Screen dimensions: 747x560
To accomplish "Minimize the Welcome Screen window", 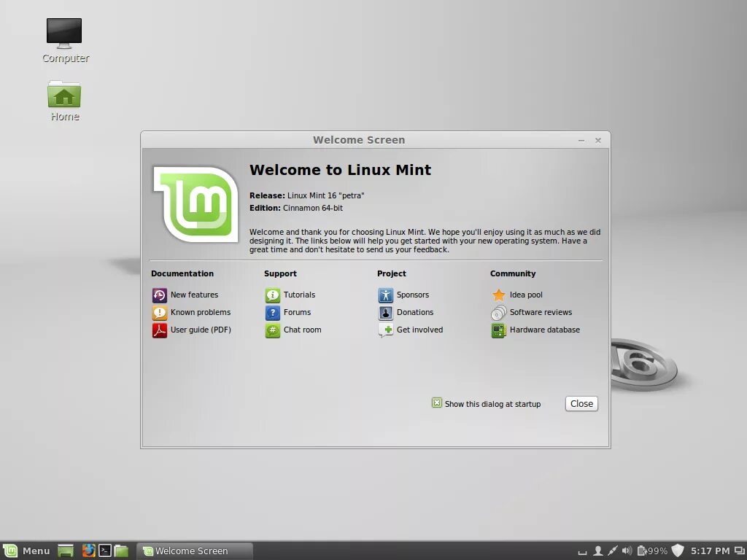I will point(581,141).
